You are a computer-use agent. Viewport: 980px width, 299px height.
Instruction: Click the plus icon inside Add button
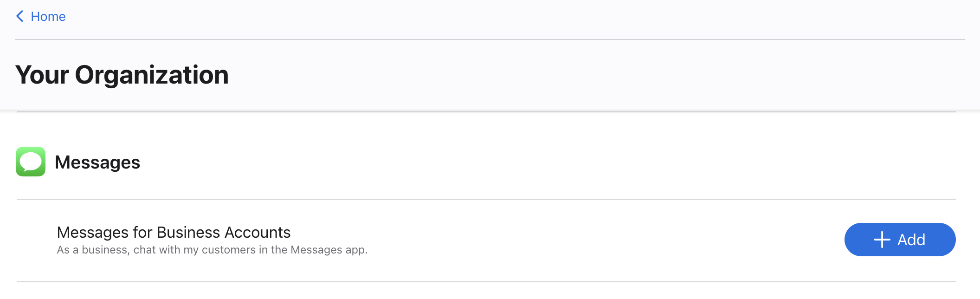tap(882, 240)
